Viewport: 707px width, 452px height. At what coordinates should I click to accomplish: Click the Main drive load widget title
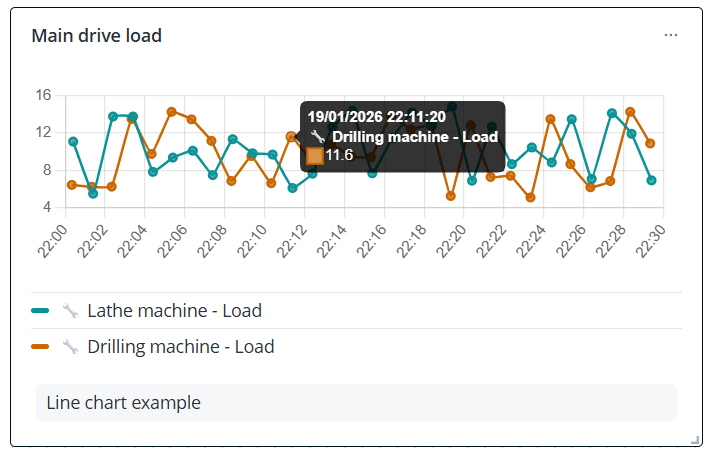pos(96,36)
